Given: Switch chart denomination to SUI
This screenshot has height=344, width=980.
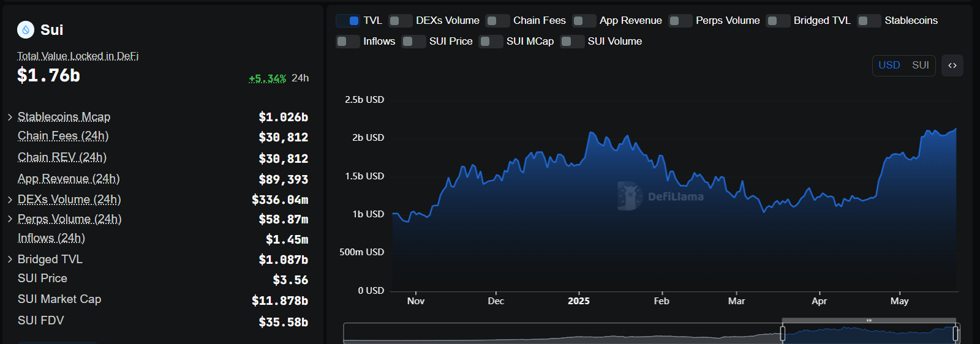Looking at the screenshot, I should [921, 65].
